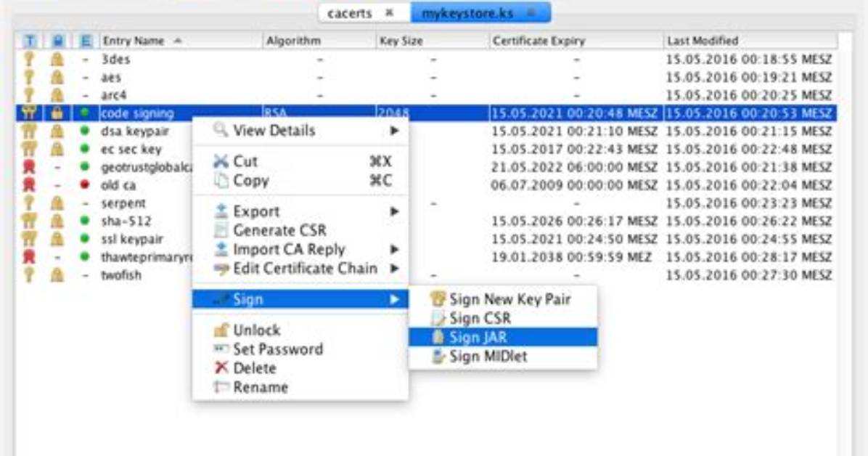Close the cacerts tab

[390, 12]
